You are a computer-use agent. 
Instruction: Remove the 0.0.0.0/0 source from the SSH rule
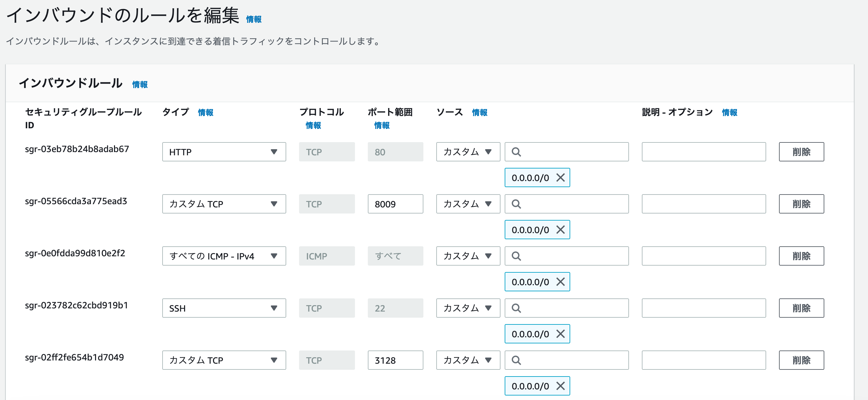coord(560,334)
